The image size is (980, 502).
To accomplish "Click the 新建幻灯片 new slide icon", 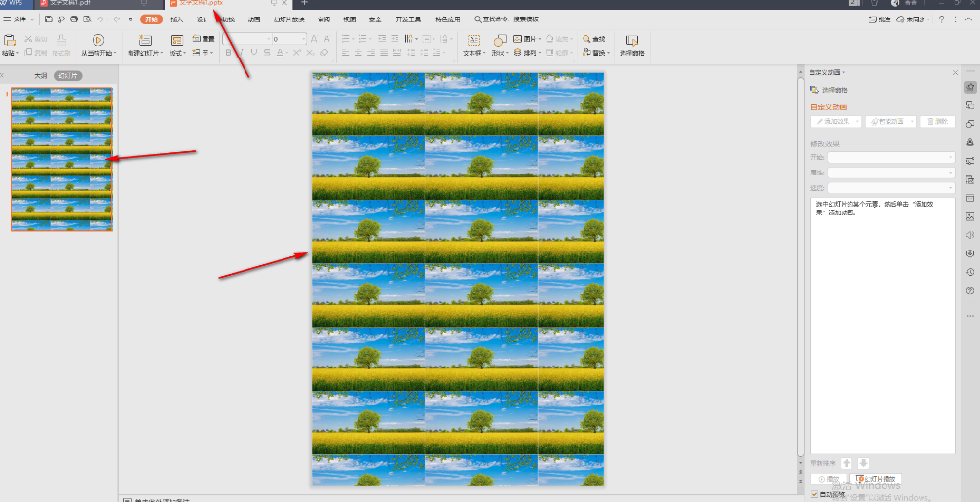I will 145,40.
